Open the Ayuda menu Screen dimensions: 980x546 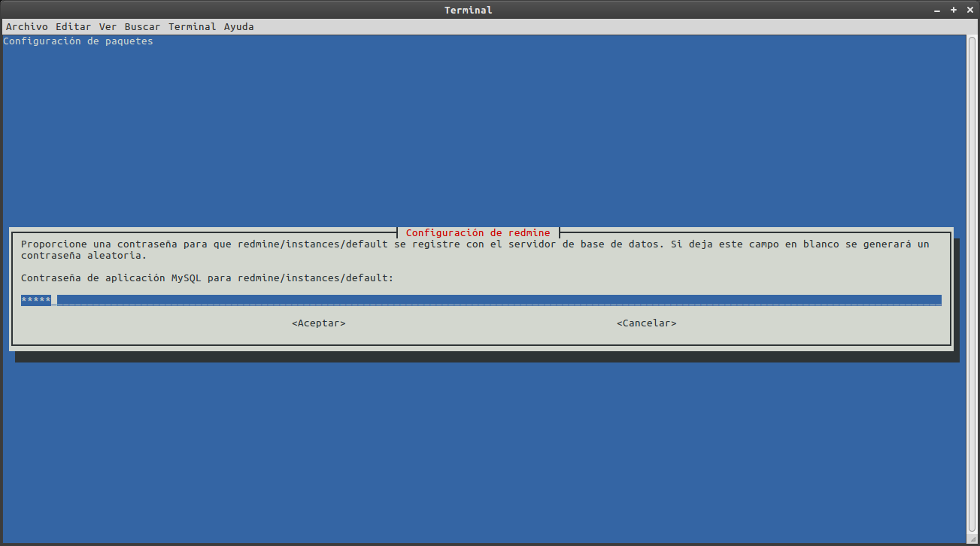pyautogui.click(x=239, y=26)
